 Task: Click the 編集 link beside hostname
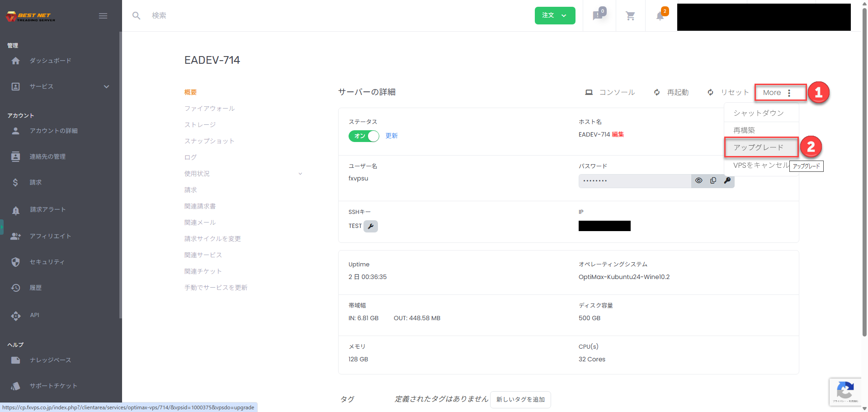click(x=618, y=134)
